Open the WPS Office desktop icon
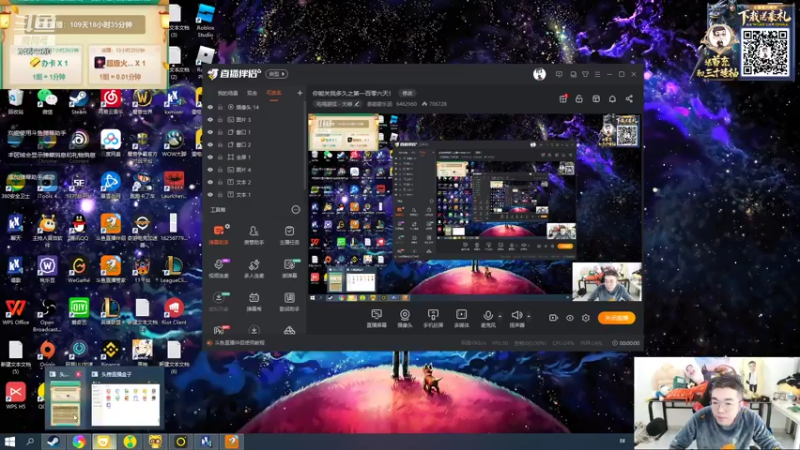The height and width of the screenshot is (450, 800). pos(16,312)
